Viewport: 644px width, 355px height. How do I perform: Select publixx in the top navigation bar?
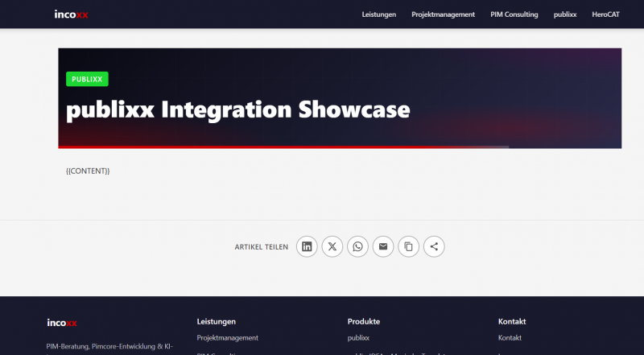pos(564,14)
